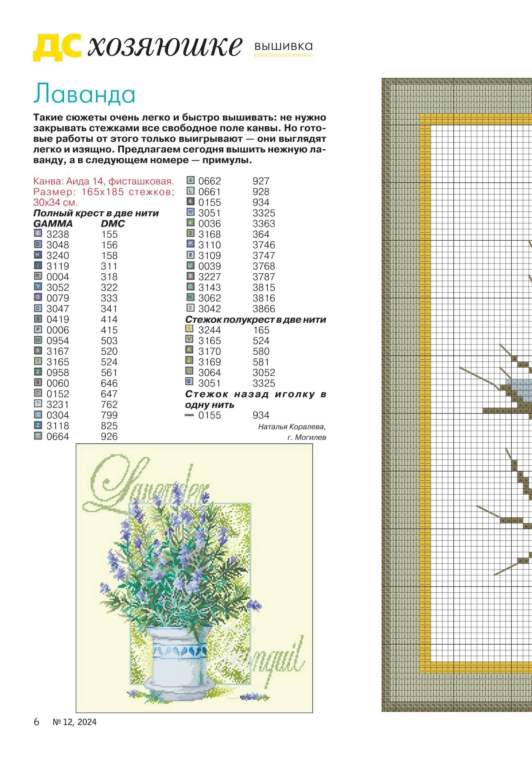The width and height of the screenshot is (532, 758).
Task: Click 'Полный крест в две нити' heading
Action: click(x=96, y=213)
